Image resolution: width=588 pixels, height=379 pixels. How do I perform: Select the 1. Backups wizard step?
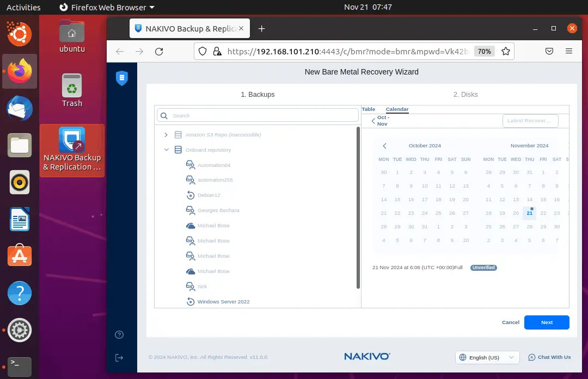click(x=258, y=95)
